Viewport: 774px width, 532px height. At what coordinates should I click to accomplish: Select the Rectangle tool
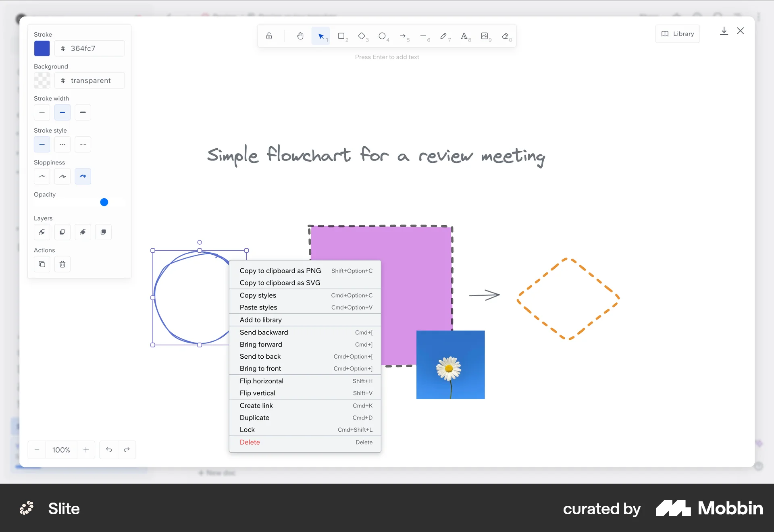click(x=342, y=36)
